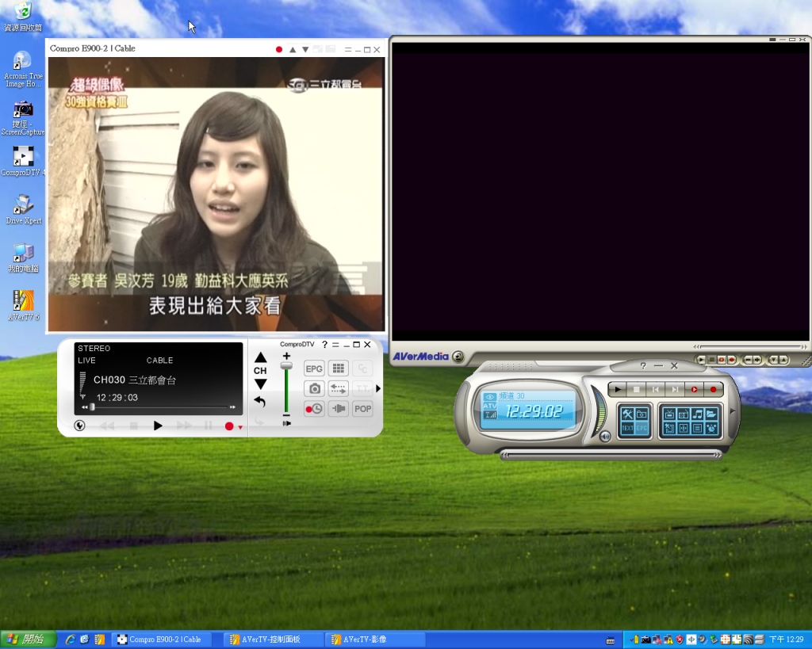Open scheduled recording (red dot clock) in ComproDTV

pyautogui.click(x=314, y=409)
